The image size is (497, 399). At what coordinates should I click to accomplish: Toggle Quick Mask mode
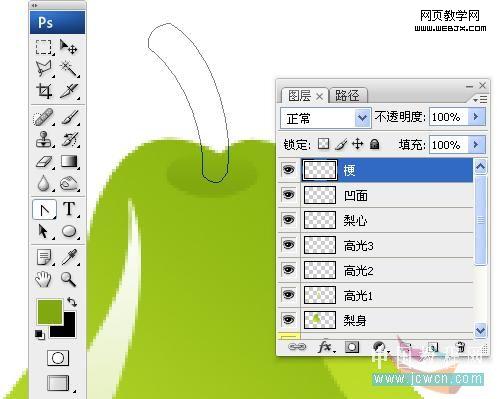pos(58,358)
